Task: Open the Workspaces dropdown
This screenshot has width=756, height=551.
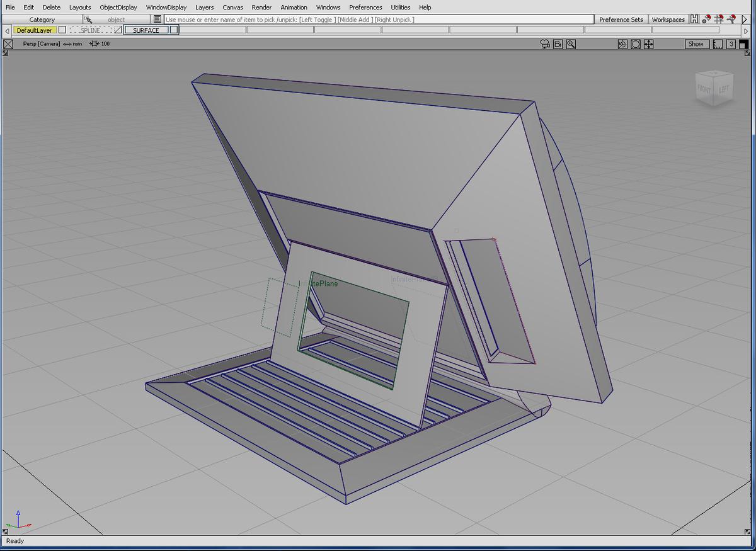Action: point(668,20)
